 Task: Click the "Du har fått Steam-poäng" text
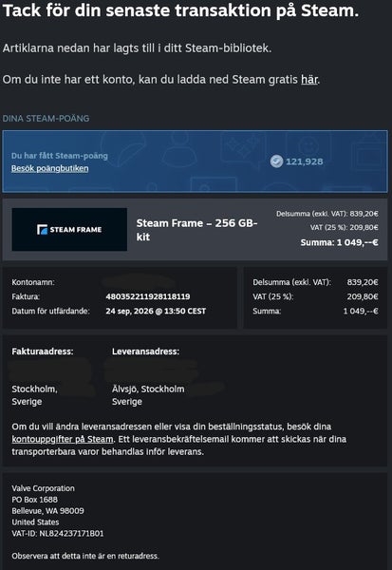(x=60, y=156)
